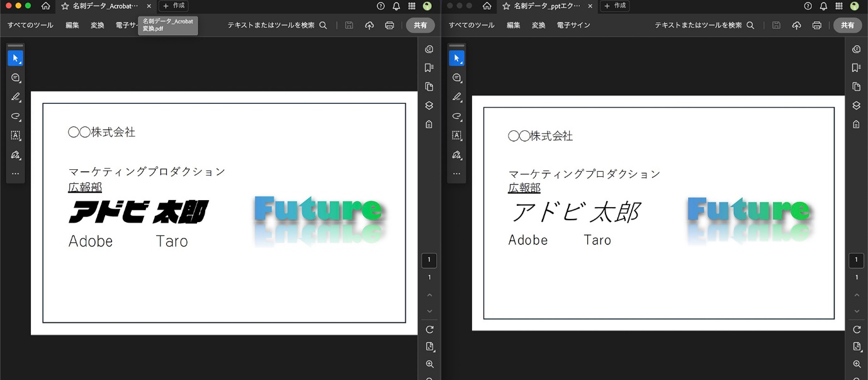Choose the highlighter pen tool in right window
The image size is (868, 380).
point(457,97)
